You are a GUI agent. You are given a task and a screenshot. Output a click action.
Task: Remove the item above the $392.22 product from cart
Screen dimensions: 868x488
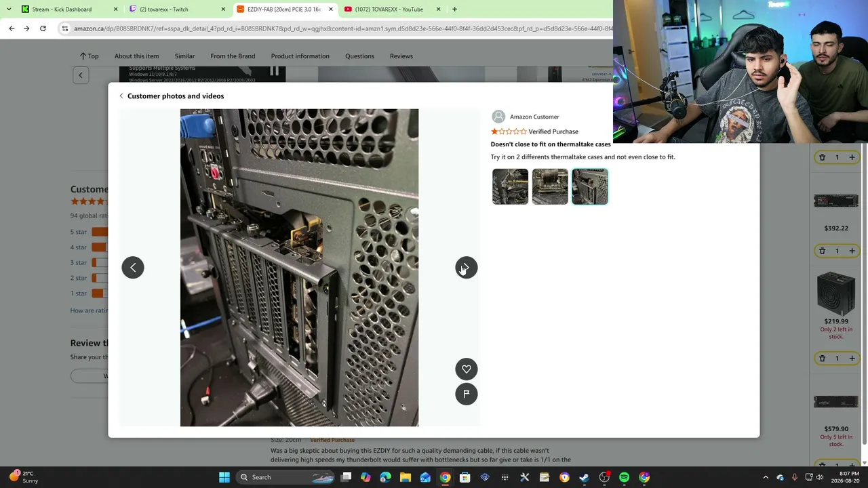pyautogui.click(x=822, y=157)
